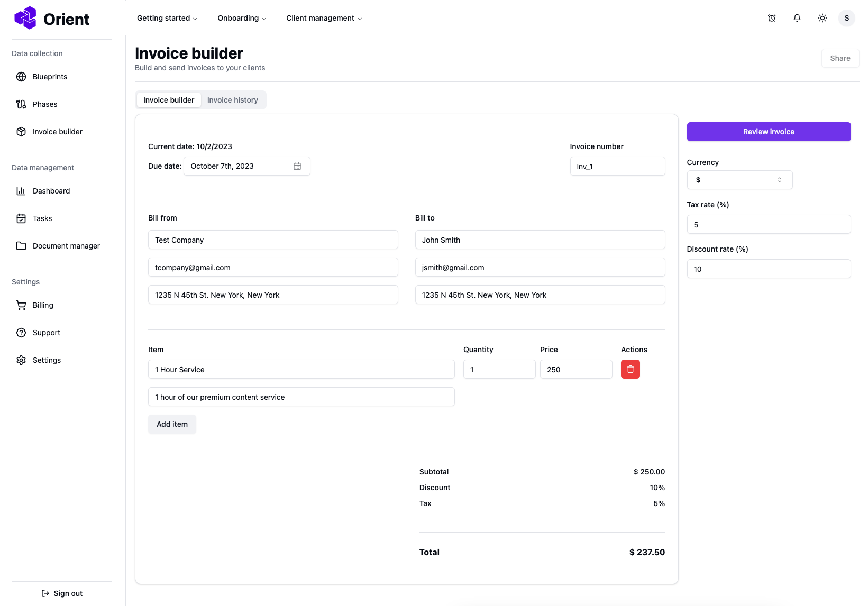Open notifications bell icon

(797, 18)
